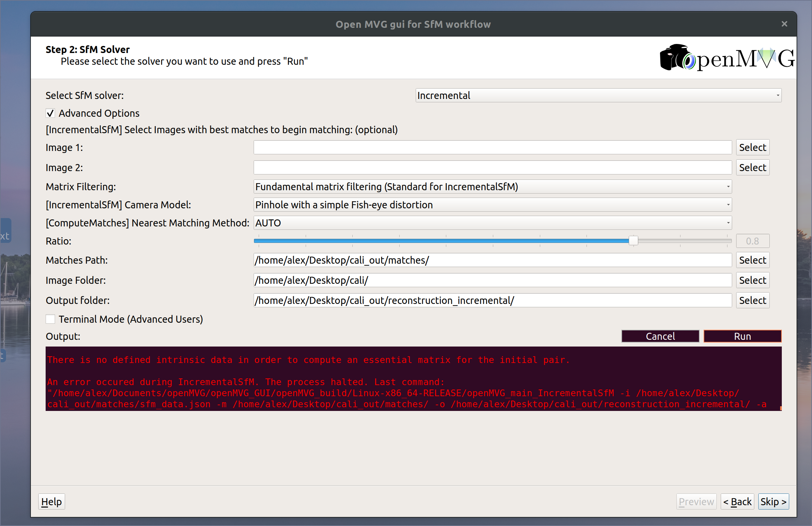This screenshot has height=526, width=812.
Task: Expand the Matrix Filtering dropdown
Action: point(492,187)
